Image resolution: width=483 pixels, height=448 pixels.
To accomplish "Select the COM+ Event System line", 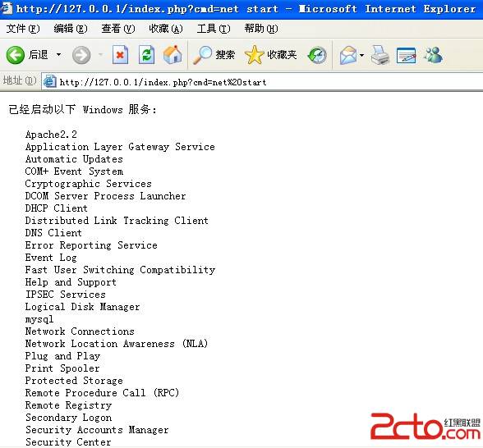I will (x=74, y=171).
